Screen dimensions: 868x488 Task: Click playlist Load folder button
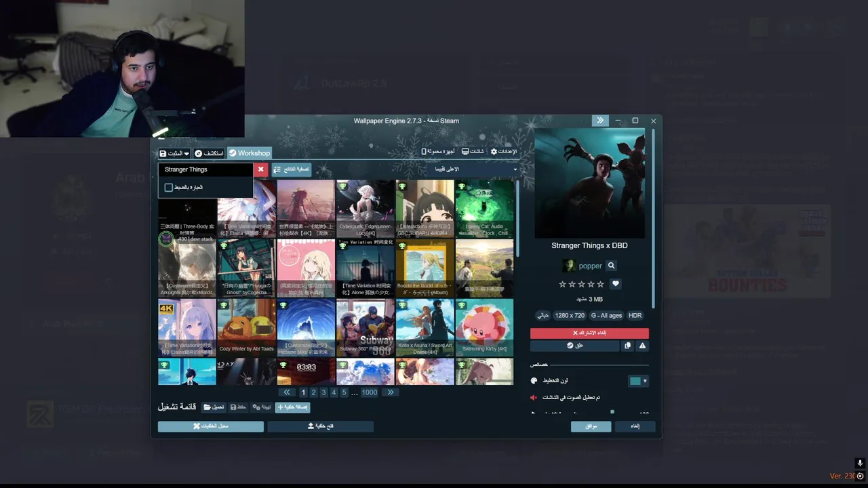point(214,407)
